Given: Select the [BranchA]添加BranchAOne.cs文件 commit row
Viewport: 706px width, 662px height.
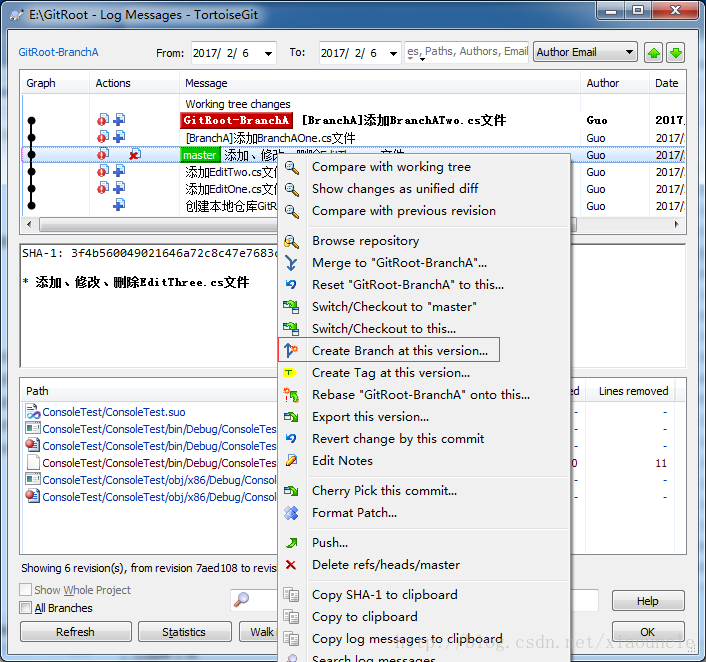Looking at the screenshot, I should click(353, 138).
